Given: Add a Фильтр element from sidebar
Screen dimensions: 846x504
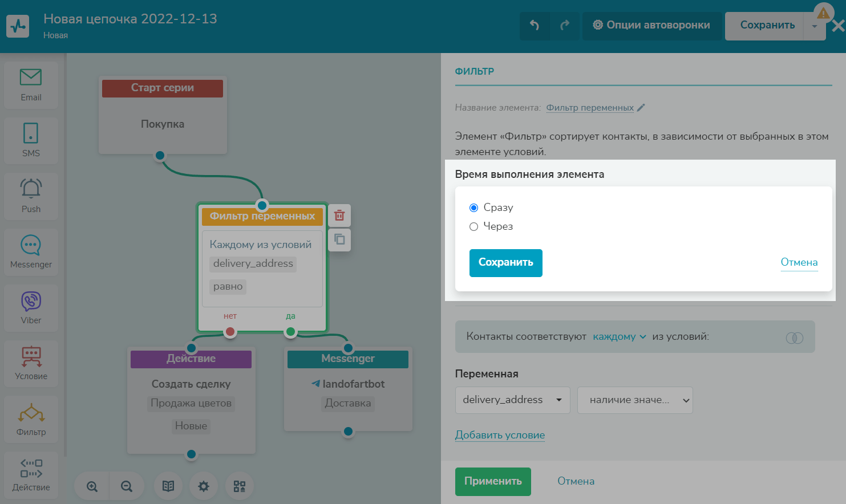Looking at the screenshot, I should point(31,419).
